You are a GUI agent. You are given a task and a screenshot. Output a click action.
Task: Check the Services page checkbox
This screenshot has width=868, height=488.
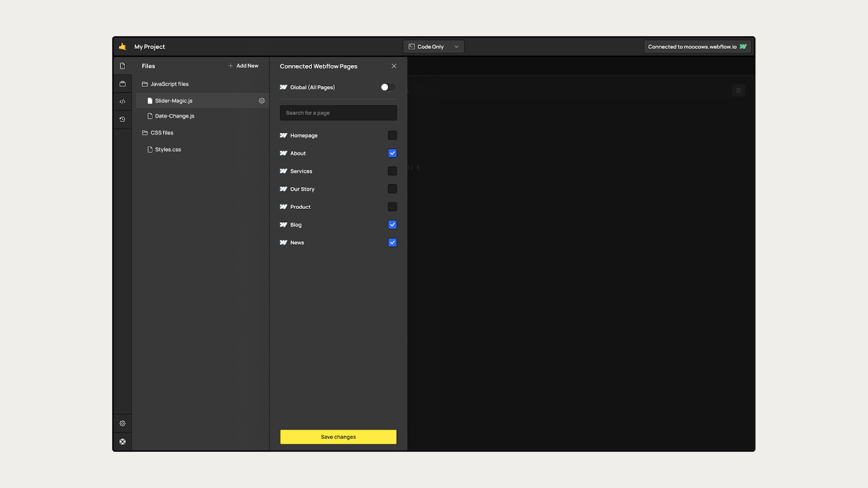point(392,171)
